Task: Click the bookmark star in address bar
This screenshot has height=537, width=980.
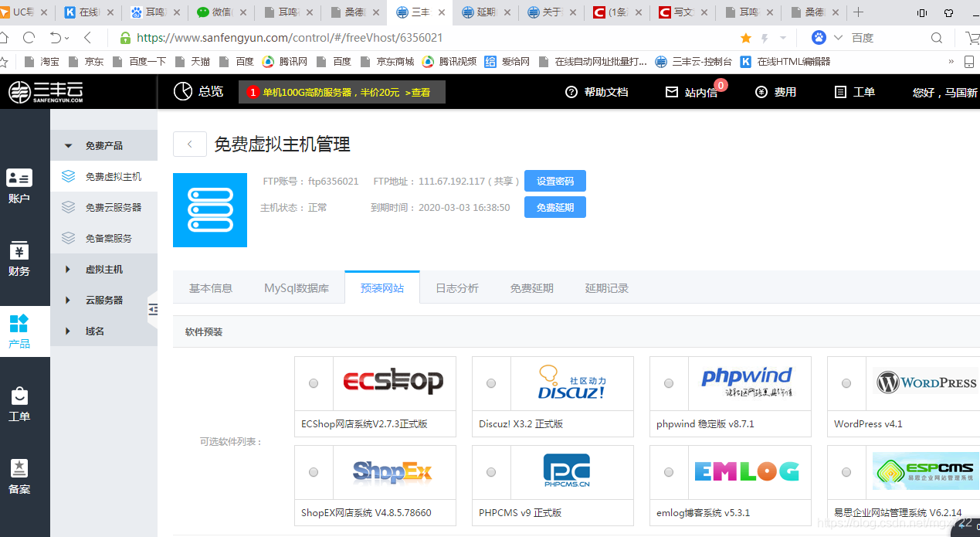Action: coord(745,38)
